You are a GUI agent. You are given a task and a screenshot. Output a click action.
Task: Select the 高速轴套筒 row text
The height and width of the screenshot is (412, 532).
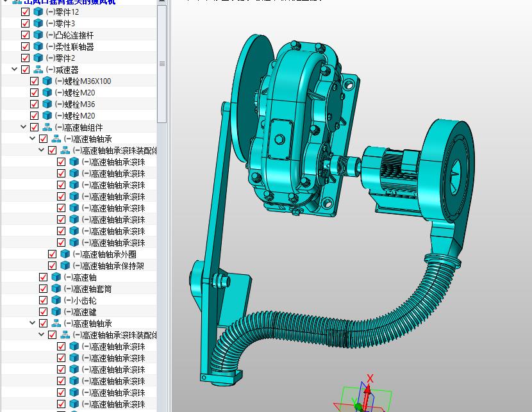(x=88, y=289)
